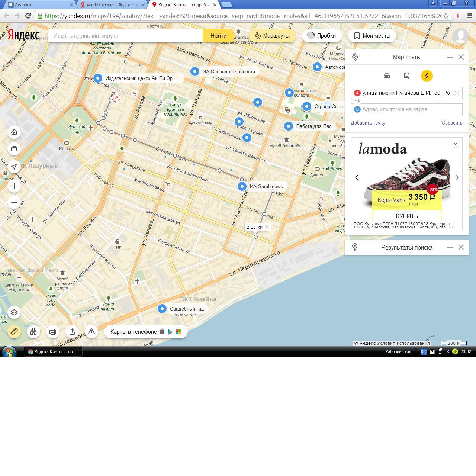This screenshot has height=476, width=476.
Task: Select the car route mode
Action: (x=387, y=76)
